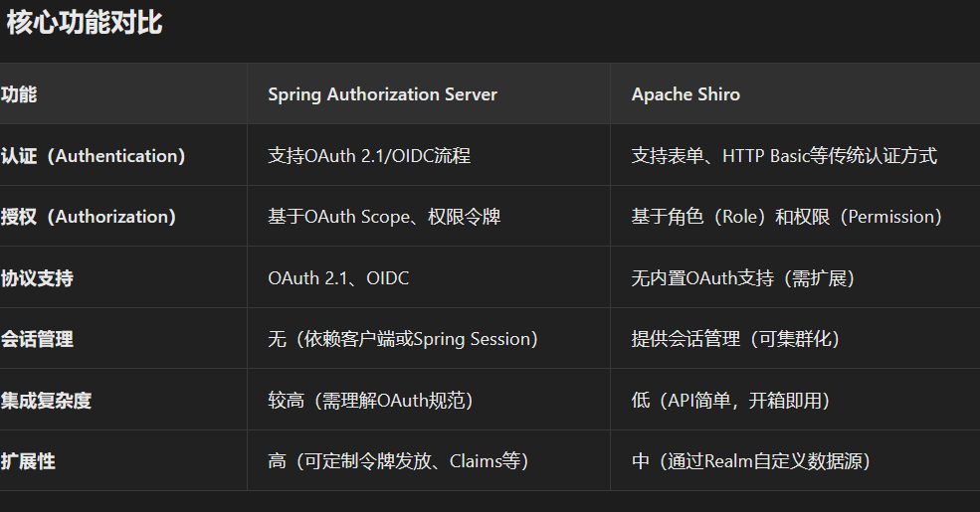The width and height of the screenshot is (980, 512).
Task: Click the 核心功能对比 heading
Action: click(x=84, y=23)
